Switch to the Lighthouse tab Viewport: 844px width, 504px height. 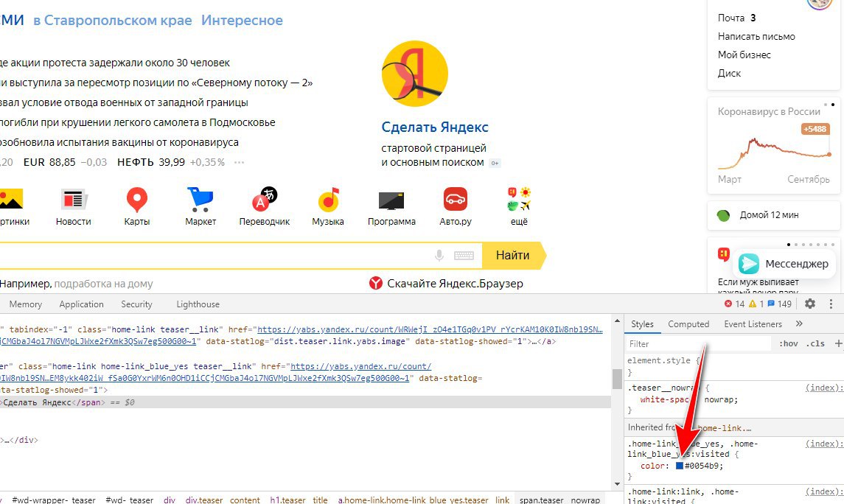click(198, 304)
